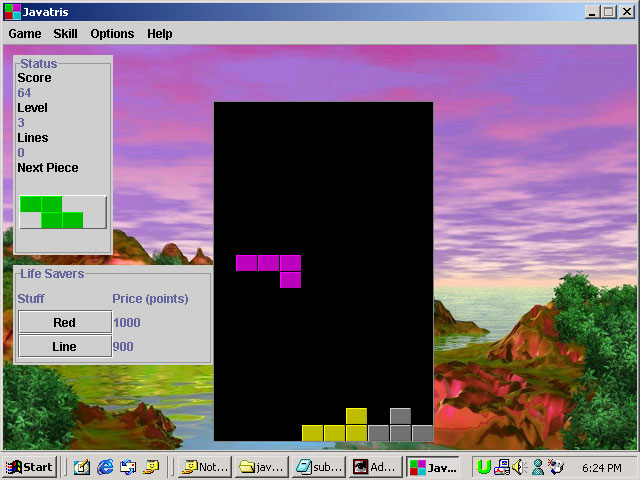Click the network computers tray icon
The width and height of the screenshot is (640, 480).
pyautogui.click(x=502, y=467)
